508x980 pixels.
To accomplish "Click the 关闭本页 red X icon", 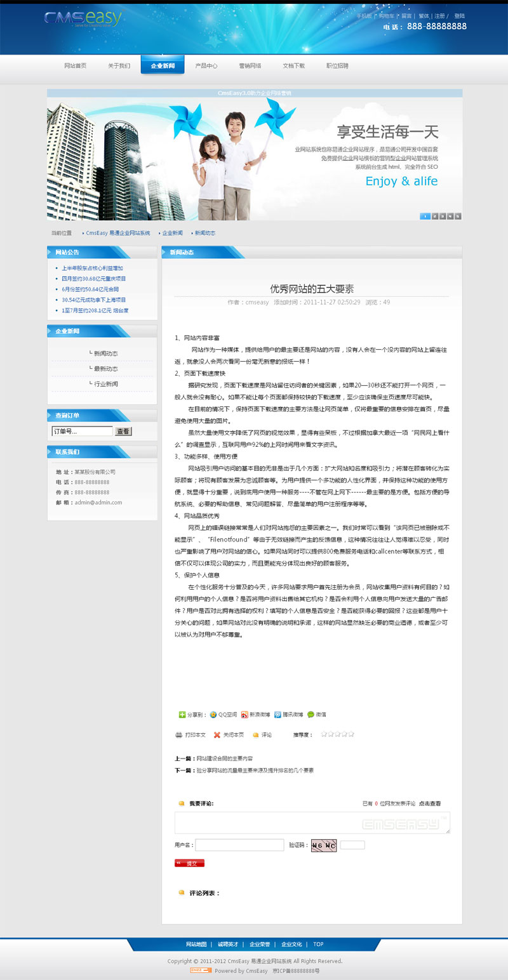I will click(x=217, y=735).
